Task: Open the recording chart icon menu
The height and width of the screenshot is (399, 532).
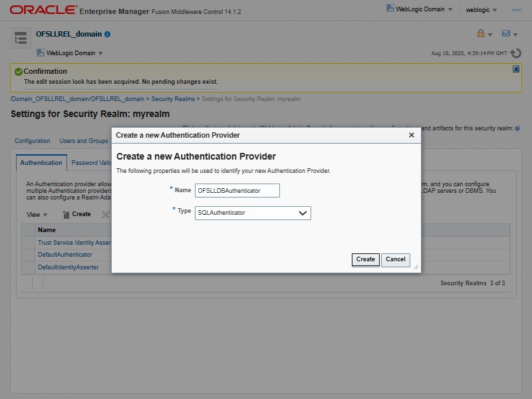Action: [506, 33]
